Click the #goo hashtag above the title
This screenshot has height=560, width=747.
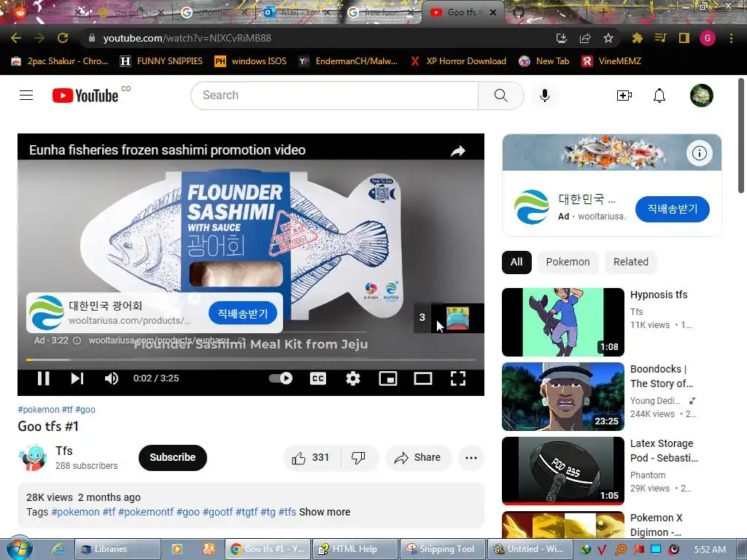pyautogui.click(x=85, y=410)
